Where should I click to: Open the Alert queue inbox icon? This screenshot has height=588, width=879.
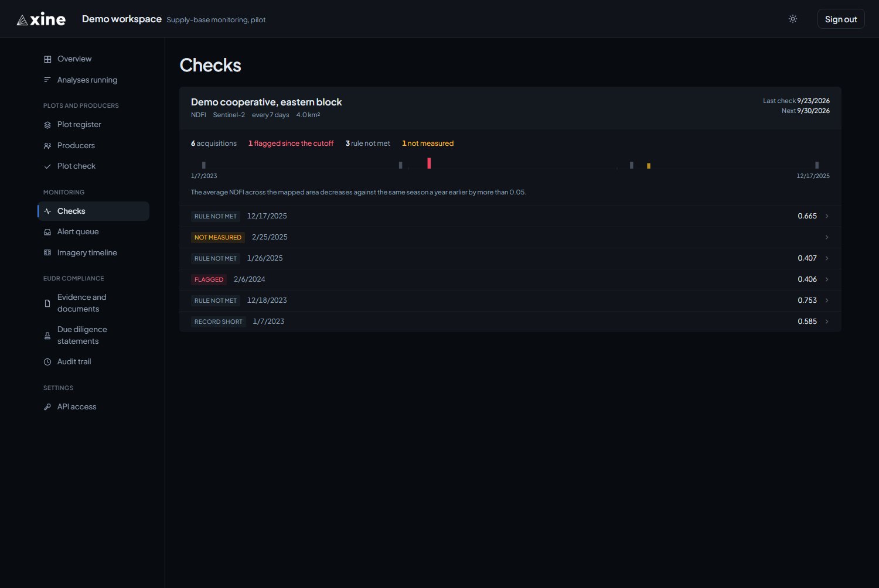point(47,232)
